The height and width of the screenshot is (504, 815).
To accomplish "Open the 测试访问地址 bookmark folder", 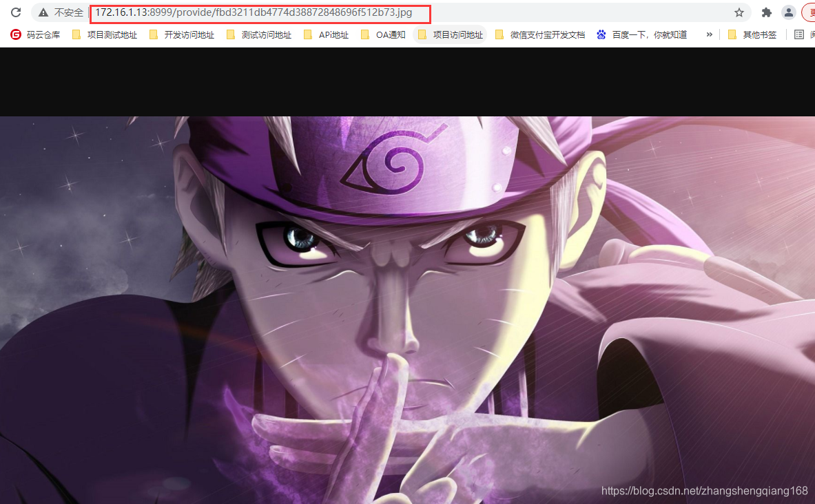I will (259, 35).
